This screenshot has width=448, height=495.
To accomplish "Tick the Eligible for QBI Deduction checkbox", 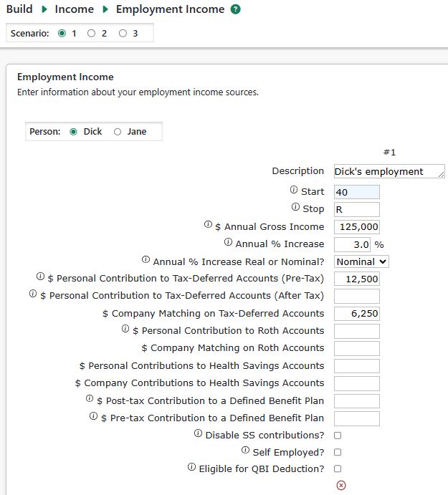I will [x=338, y=469].
